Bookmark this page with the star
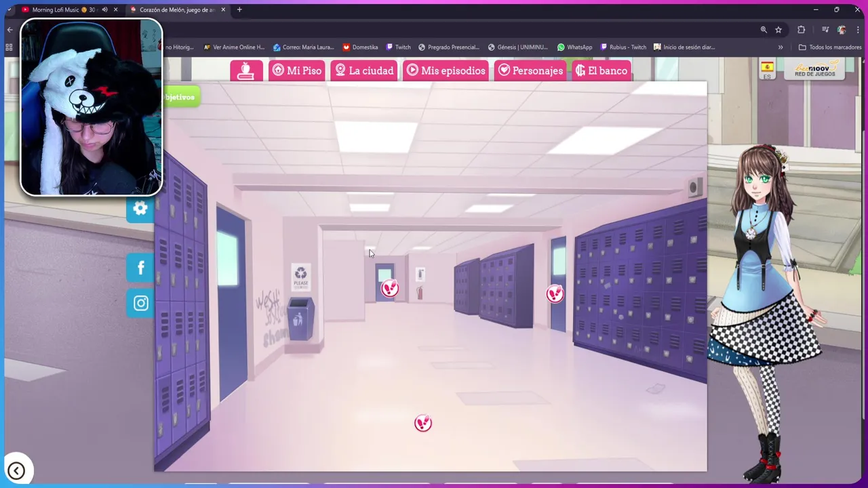Image resolution: width=868 pixels, height=488 pixels. 778,30
